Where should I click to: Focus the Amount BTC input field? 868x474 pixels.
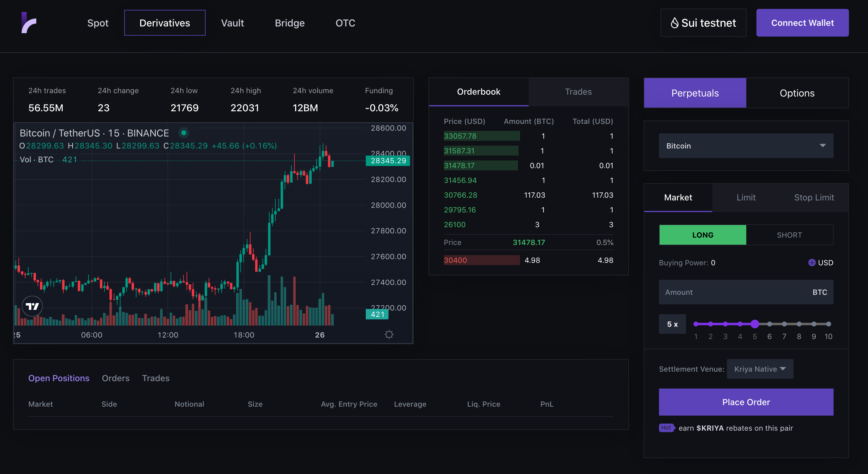pyautogui.click(x=735, y=292)
